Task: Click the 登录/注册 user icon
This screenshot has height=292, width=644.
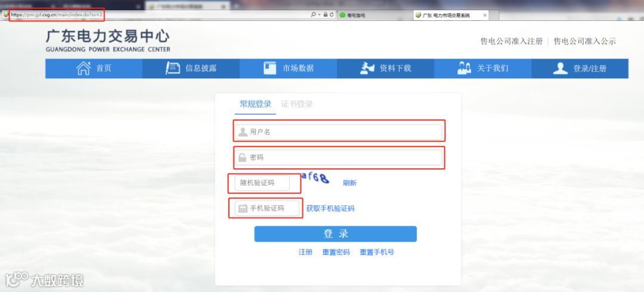Action: point(560,68)
